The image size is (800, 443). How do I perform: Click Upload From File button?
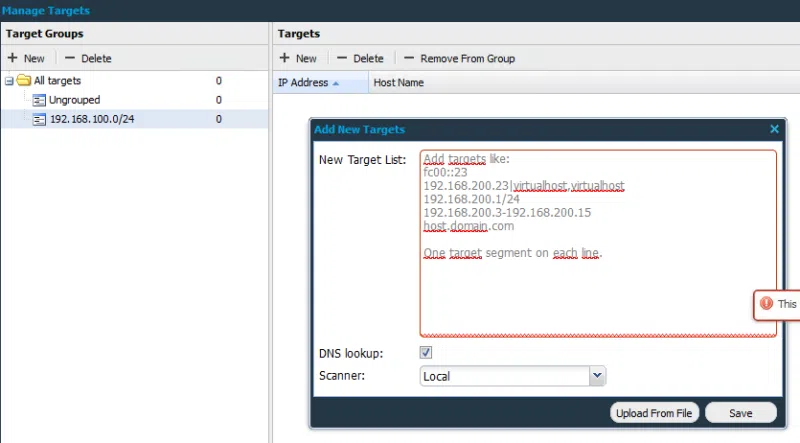point(654,413)
